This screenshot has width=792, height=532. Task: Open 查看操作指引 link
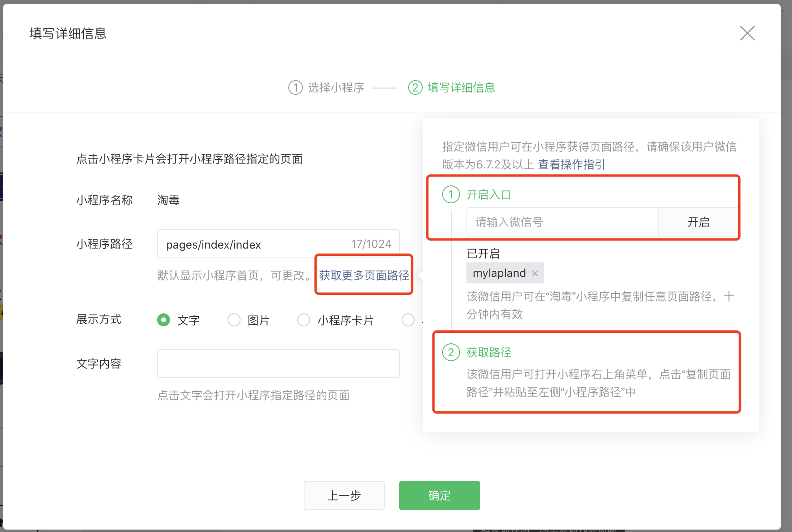coord(571,164)
